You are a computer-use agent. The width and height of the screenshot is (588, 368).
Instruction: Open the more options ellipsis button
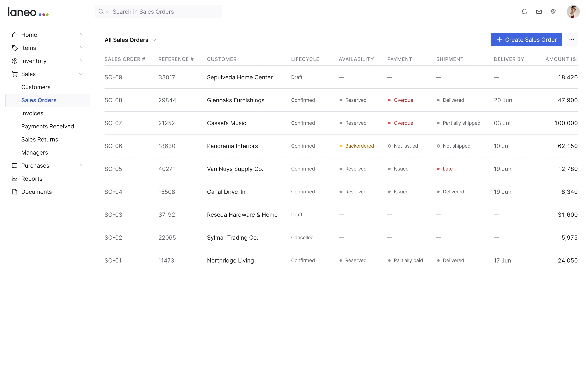tap(571, 40)
